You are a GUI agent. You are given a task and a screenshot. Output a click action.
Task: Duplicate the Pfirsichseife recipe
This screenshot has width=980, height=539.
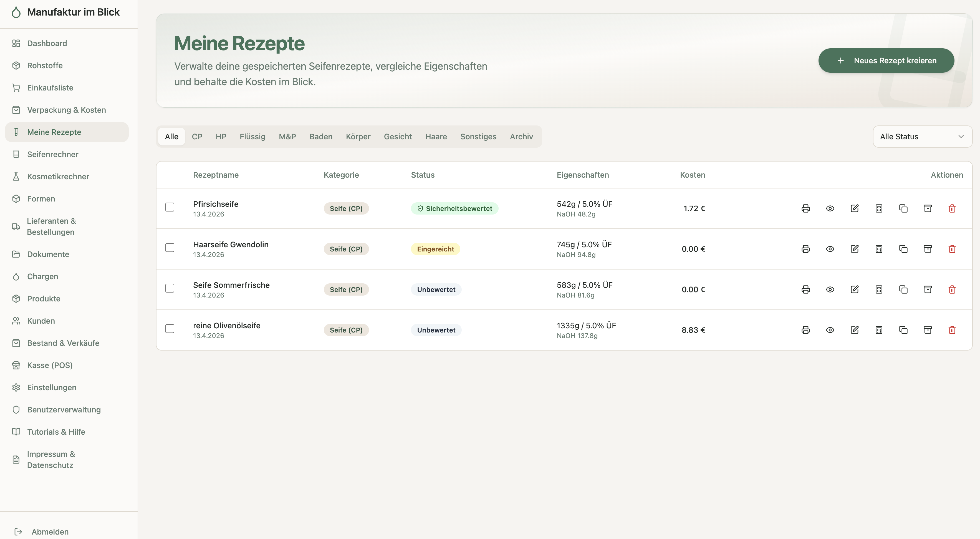click(903, 208)
